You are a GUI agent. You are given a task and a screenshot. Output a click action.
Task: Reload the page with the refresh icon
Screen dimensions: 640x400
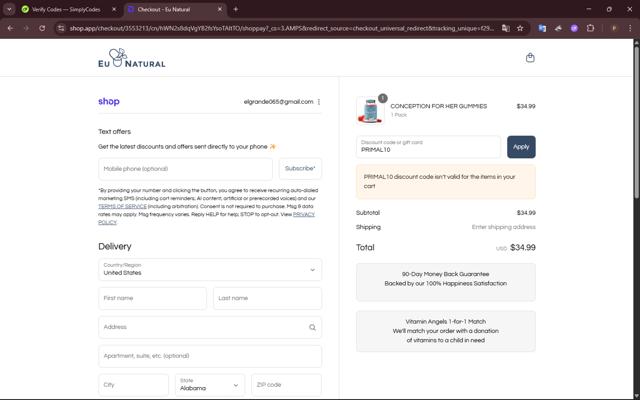(x=42, y=28)
